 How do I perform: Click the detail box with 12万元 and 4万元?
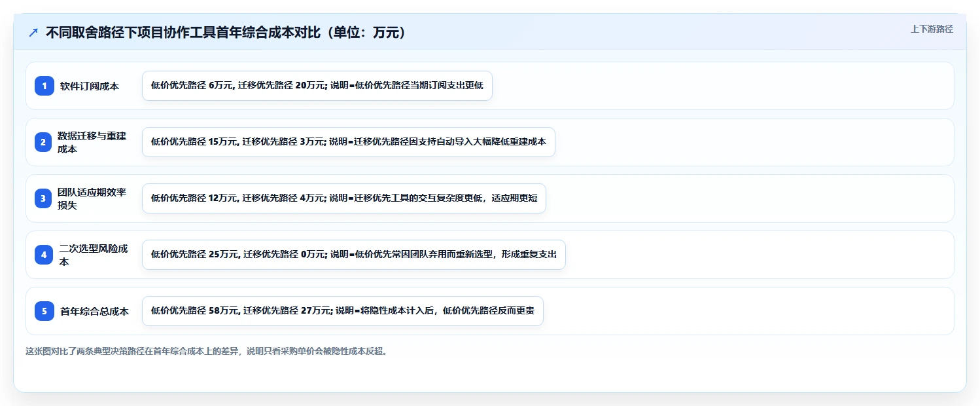click(x=344, y=198)
